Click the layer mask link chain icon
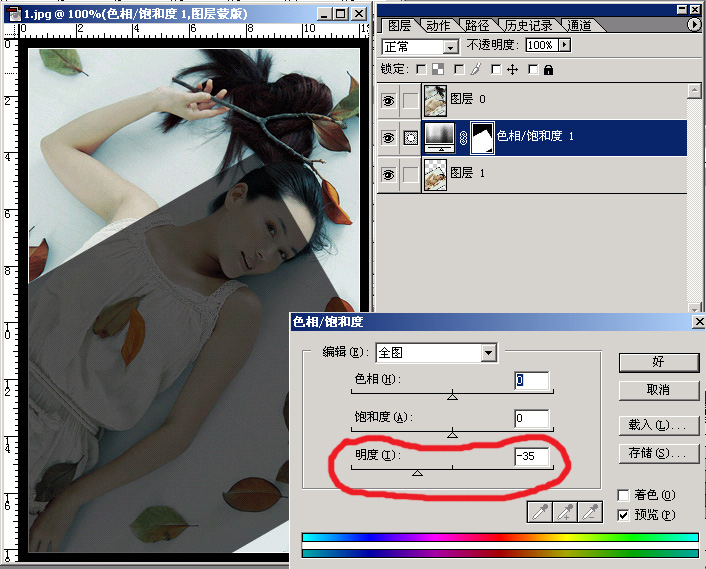The image size is (706, 569). (463, 137)
